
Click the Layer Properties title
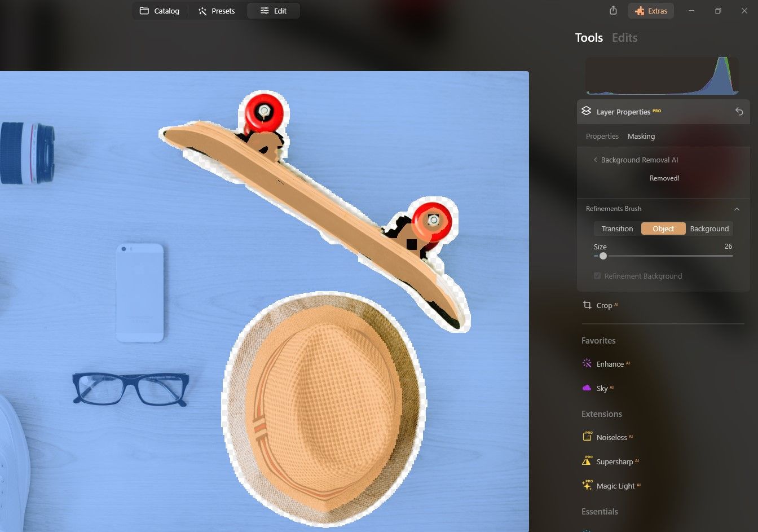pos(623,112)
